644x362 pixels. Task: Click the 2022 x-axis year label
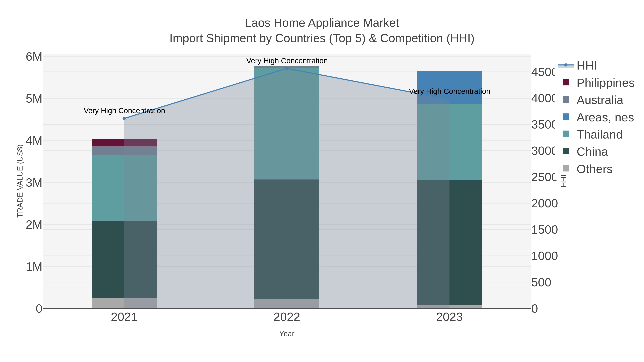pyautogui.click(x=287, y=317)
